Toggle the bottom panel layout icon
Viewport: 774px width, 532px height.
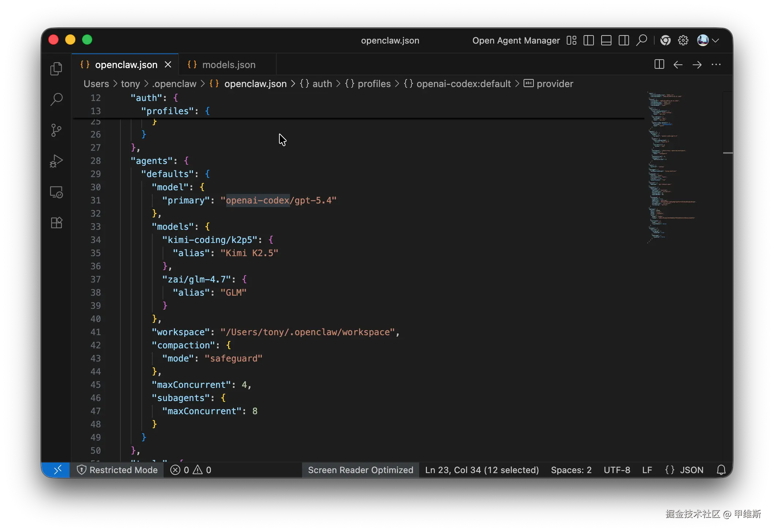pyautogui.click(x=606, y=40)
